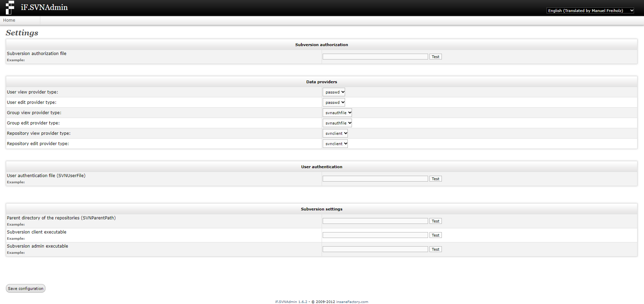
Task: Click the SVNParentPath input field
Action: point(375,221)
